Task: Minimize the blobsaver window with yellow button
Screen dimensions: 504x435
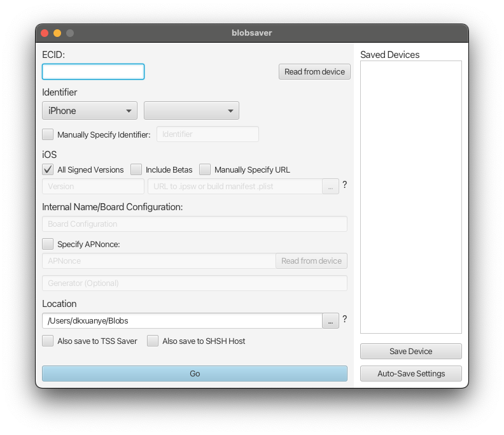Action: (57, 33)
